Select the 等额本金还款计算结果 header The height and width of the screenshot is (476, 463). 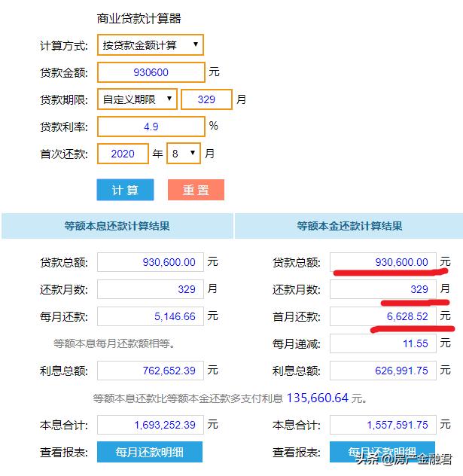[349, 226]
